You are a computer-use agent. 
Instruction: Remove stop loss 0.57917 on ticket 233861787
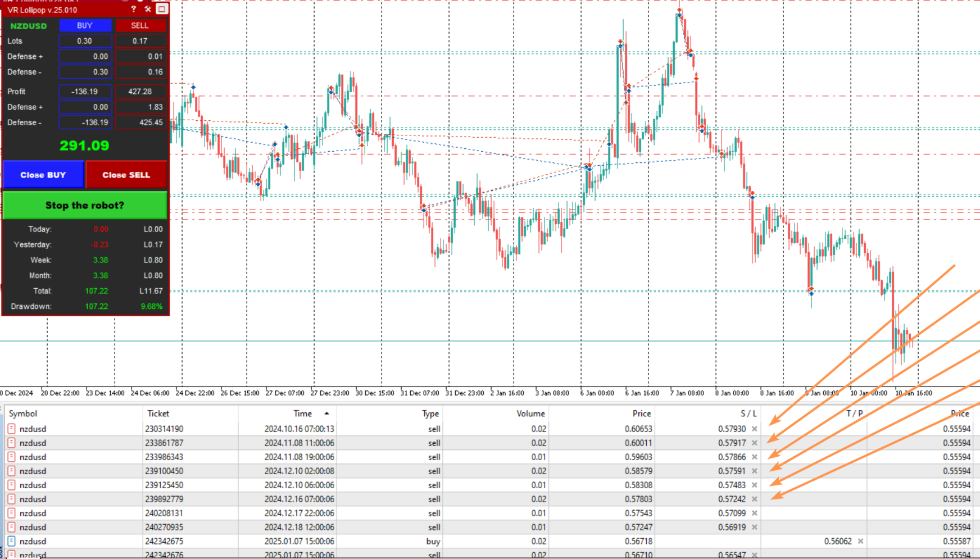[755, 443]
